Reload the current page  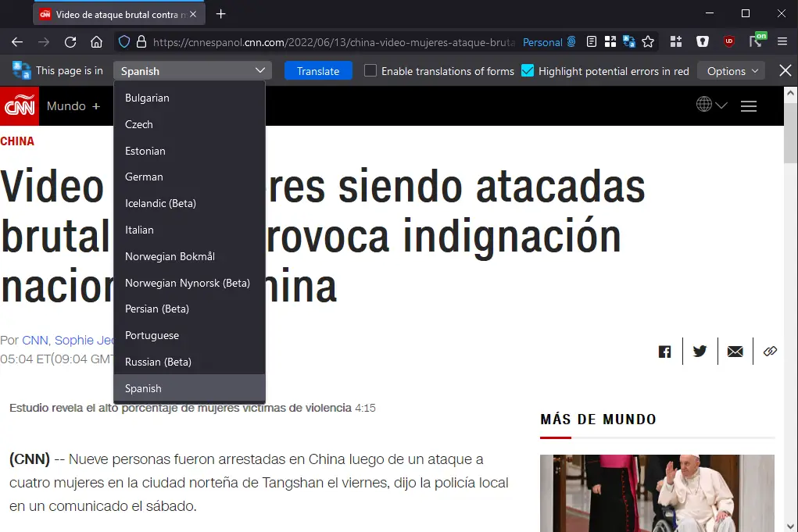coord(70,42)
